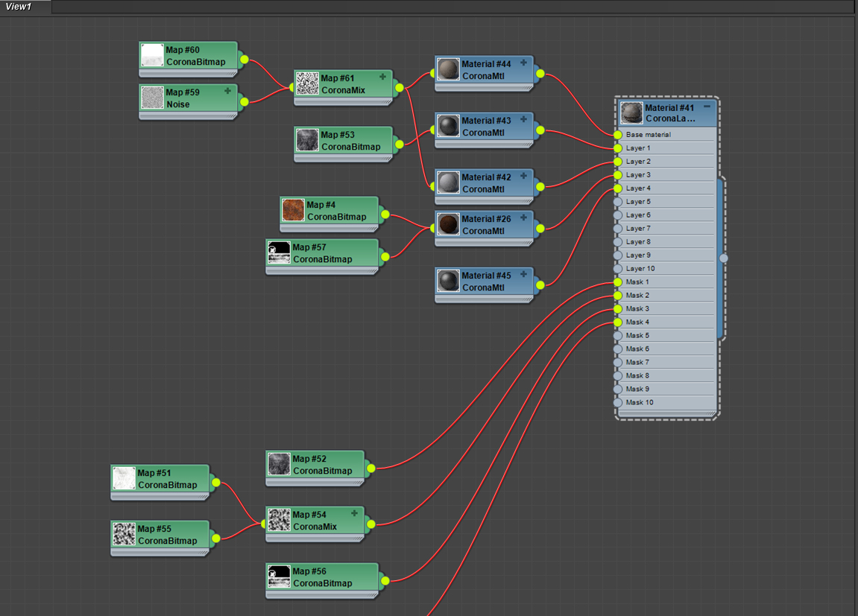Expand the Material #43 node with plus

[x=523, y=120]
